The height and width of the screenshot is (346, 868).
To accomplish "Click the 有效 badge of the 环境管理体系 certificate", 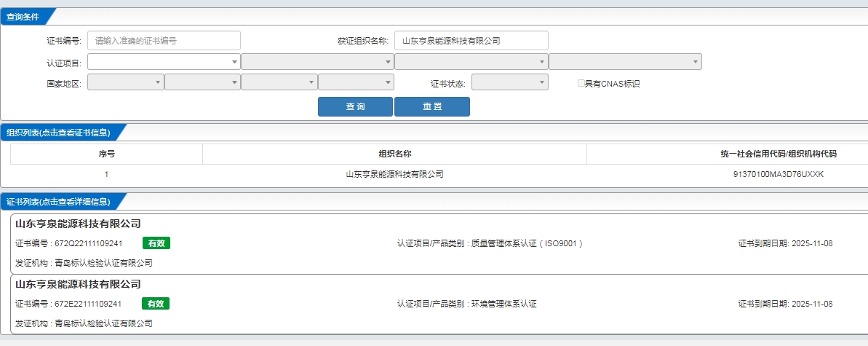I will pyautogui.click(x=156, y=303).
